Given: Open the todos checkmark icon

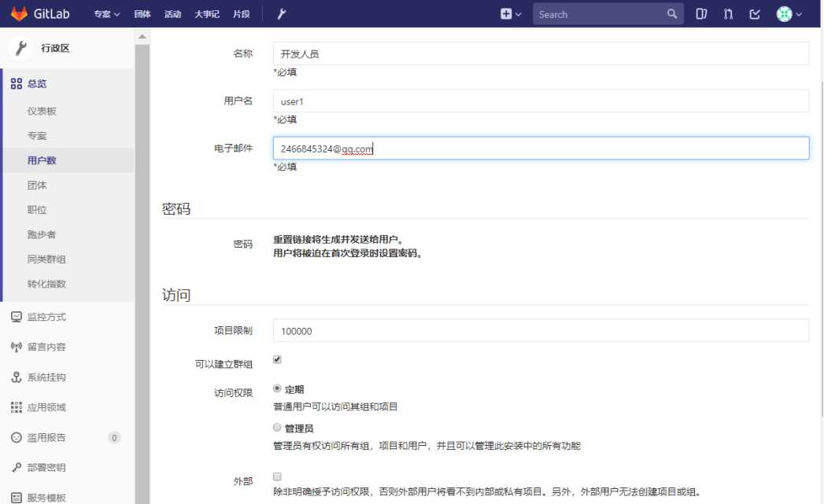Looking at the screenshot, I should (755, 14).
